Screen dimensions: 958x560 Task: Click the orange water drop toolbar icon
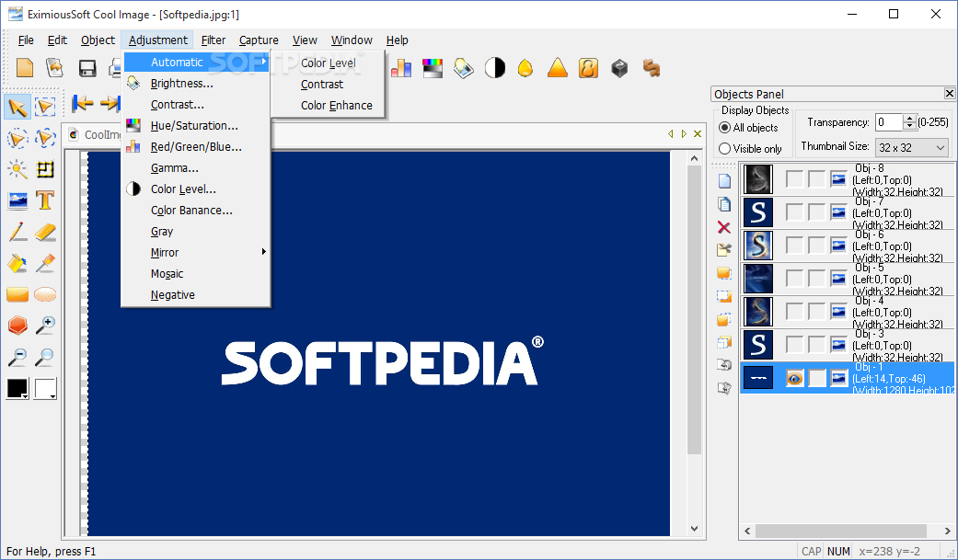coord(525,68)
